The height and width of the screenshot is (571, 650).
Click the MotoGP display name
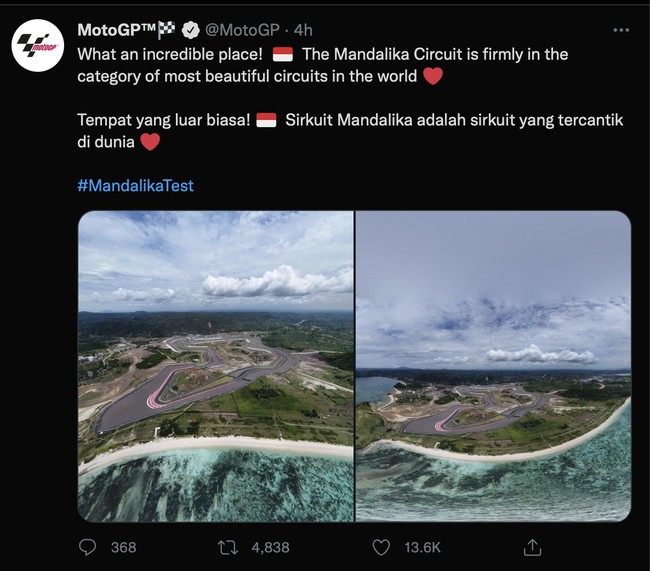(116, 28)
